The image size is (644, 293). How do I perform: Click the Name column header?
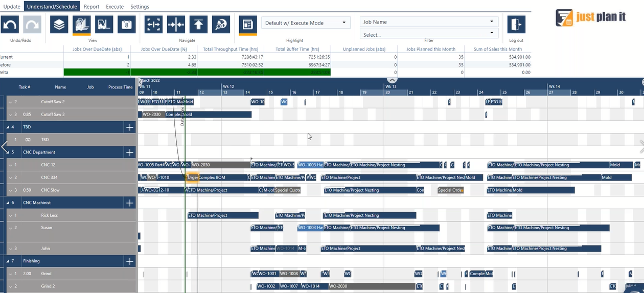click(60, 87)
